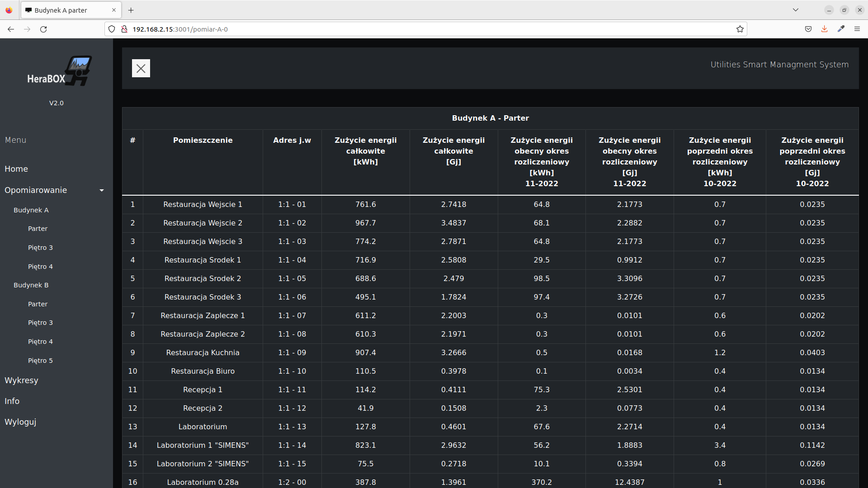Close the sidebar with the X button
Viewport: 868px width, 488px height.
click(x=141, y=68)
